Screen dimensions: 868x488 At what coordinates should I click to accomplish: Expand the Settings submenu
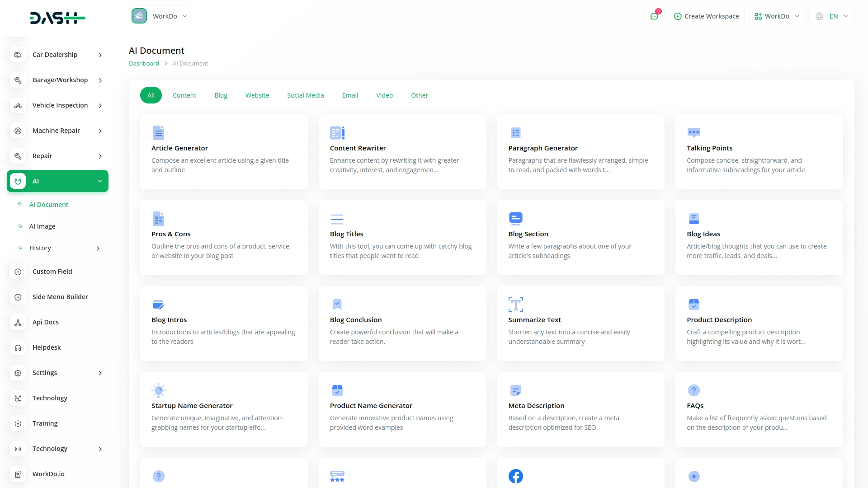100,373
